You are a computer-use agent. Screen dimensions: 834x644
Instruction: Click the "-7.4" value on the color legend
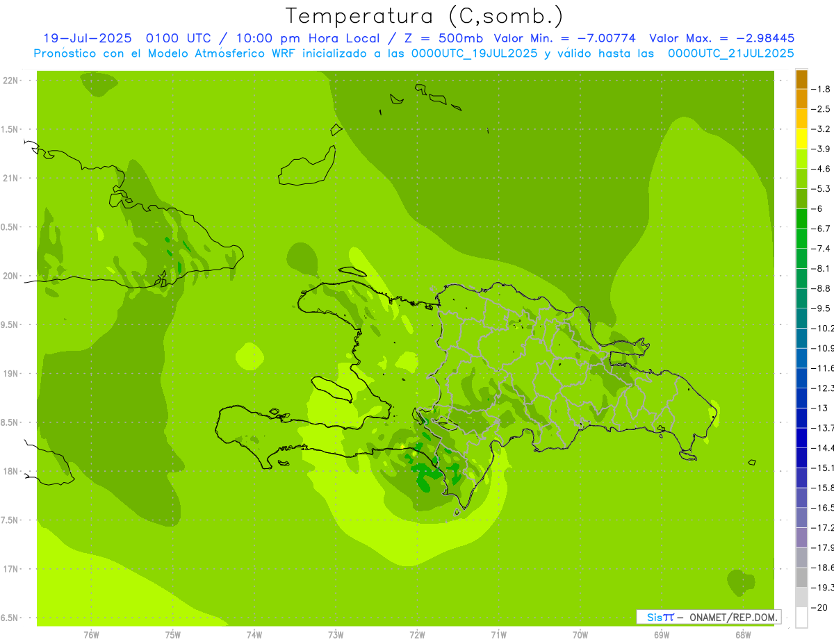pos(821,248)
